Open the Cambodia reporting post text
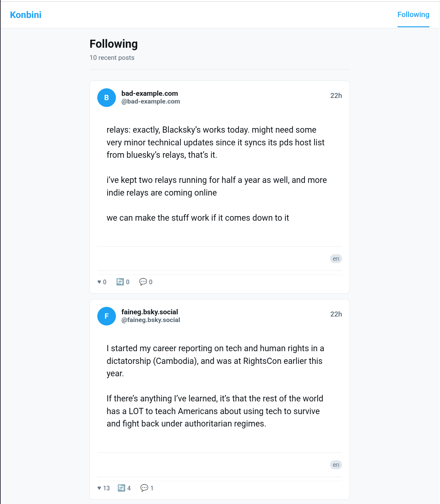Viewport: 440px width, 504px height. [x=215, y=386]
